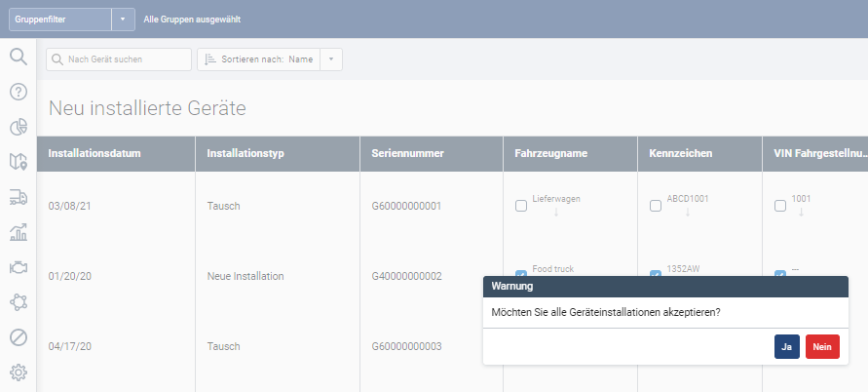Viewport: 868px width, 392px height.
Task: Check the ABCD1001 license plate checkbox
Action: [x=656, y=206]
